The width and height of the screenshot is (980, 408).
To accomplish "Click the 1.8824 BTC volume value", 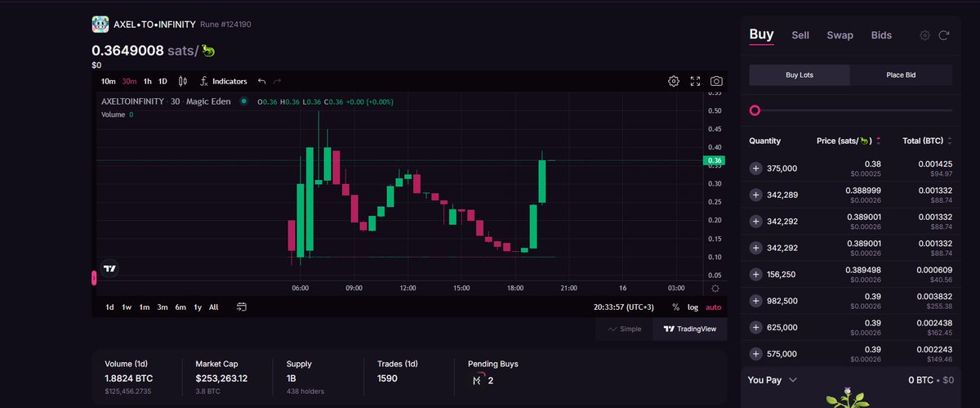I will click(x=129, y=379).
